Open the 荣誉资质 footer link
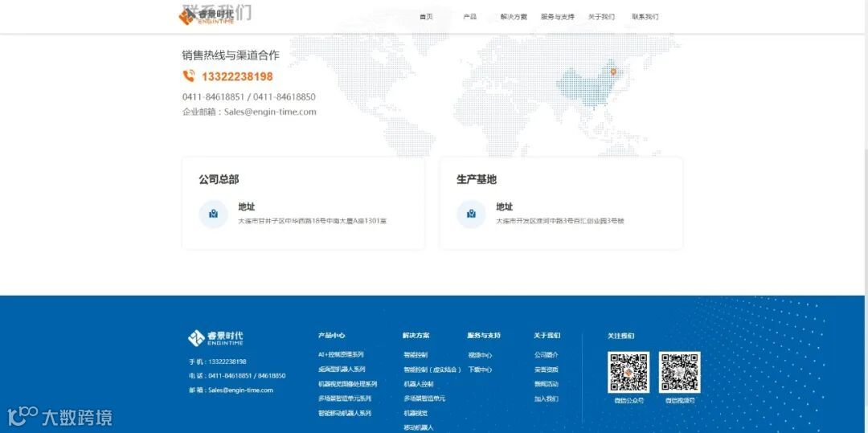The height and width of the screenshot is (433, 868). pos(547,370)
